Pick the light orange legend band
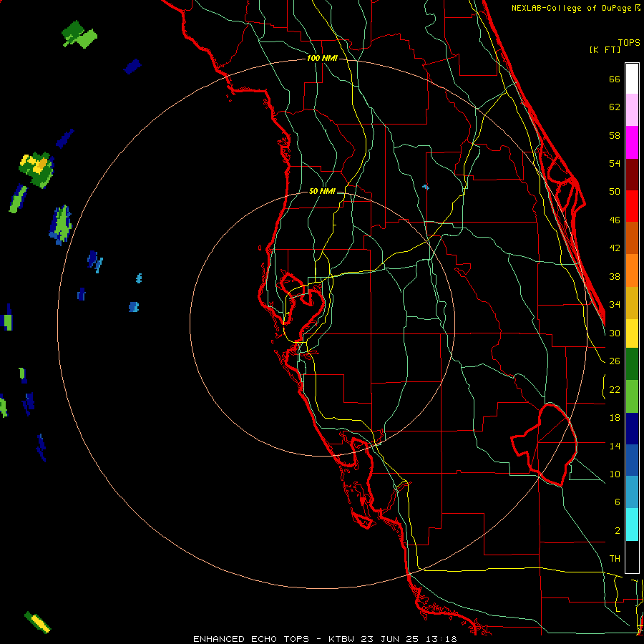 [632, 270]
